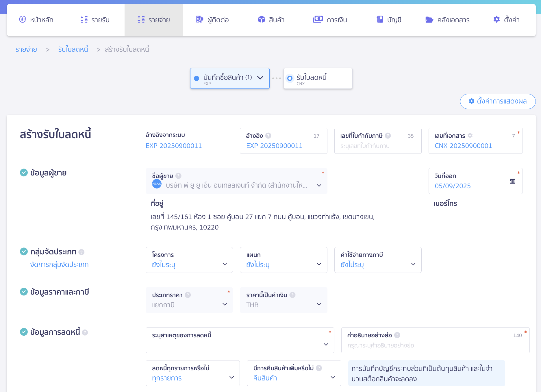The height and width of the screenshot is (392, 541).
Task: Open the คลังเอกสาร menu tab
Action: [x=447, y=20]
